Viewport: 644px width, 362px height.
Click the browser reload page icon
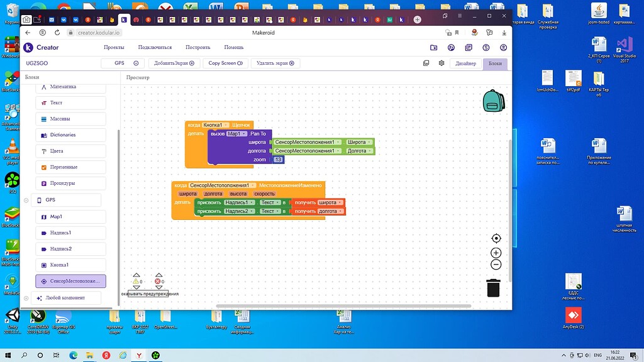pyautogui.click(x=57, y=33)
